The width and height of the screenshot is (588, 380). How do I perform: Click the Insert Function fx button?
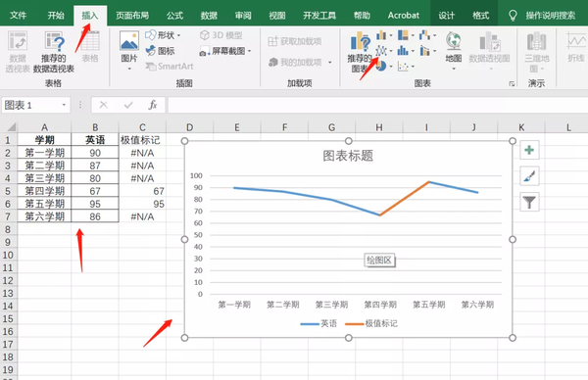[152, 105]
